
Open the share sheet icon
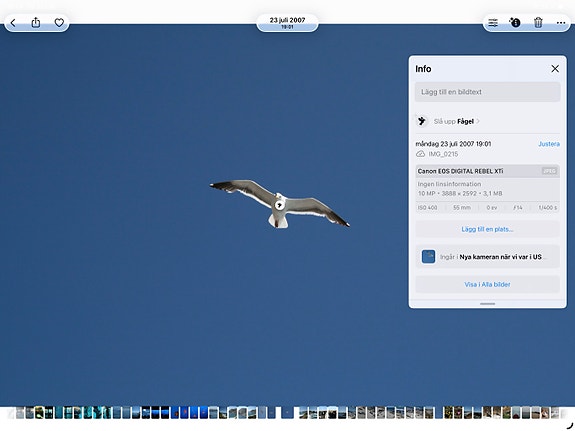36,23
